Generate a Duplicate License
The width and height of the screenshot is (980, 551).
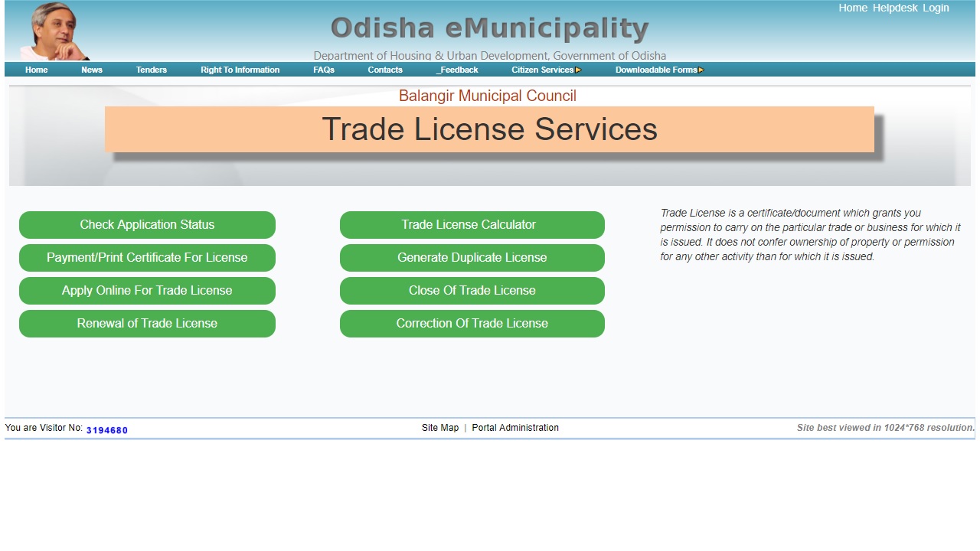point(472,258)
